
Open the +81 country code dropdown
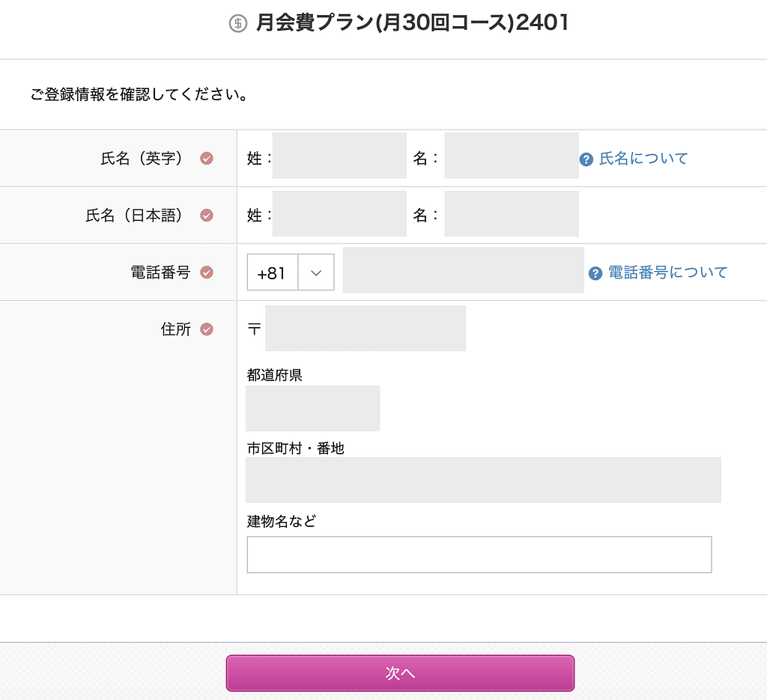[x=273, y=273]
